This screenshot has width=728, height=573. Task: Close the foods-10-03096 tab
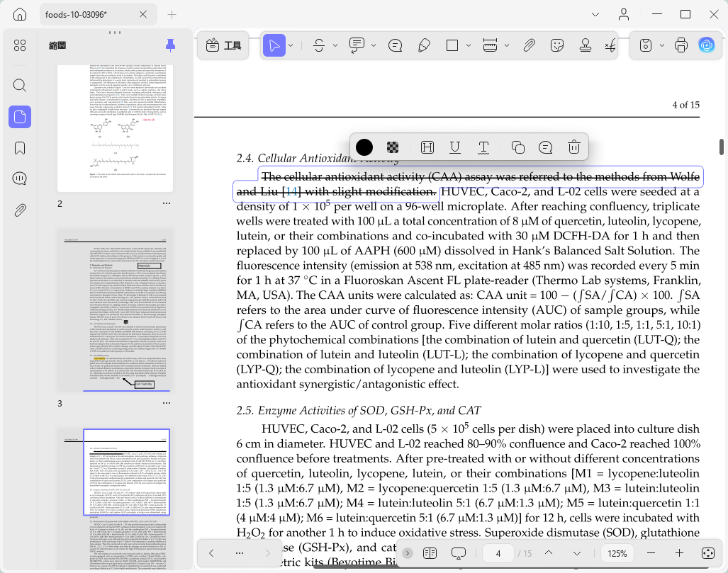pos(143,14)
